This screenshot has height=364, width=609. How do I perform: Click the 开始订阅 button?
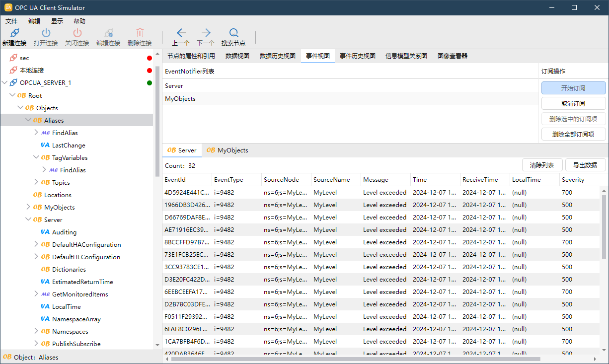pyautogui.click(x=573, y=88)
